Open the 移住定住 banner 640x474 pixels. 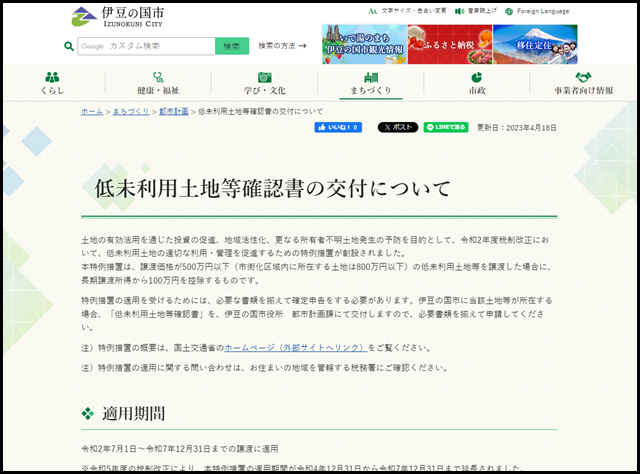(x=535, y=44)
